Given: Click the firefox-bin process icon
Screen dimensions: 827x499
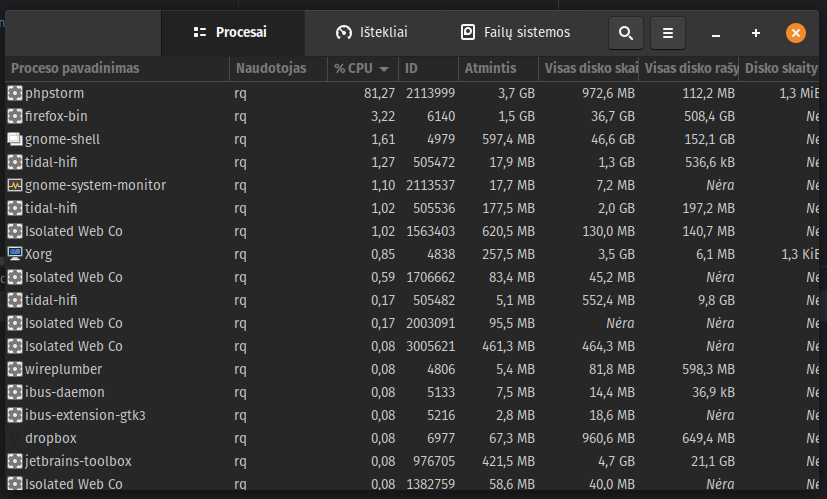Looking at the screenshot, I should click(15, 117).
